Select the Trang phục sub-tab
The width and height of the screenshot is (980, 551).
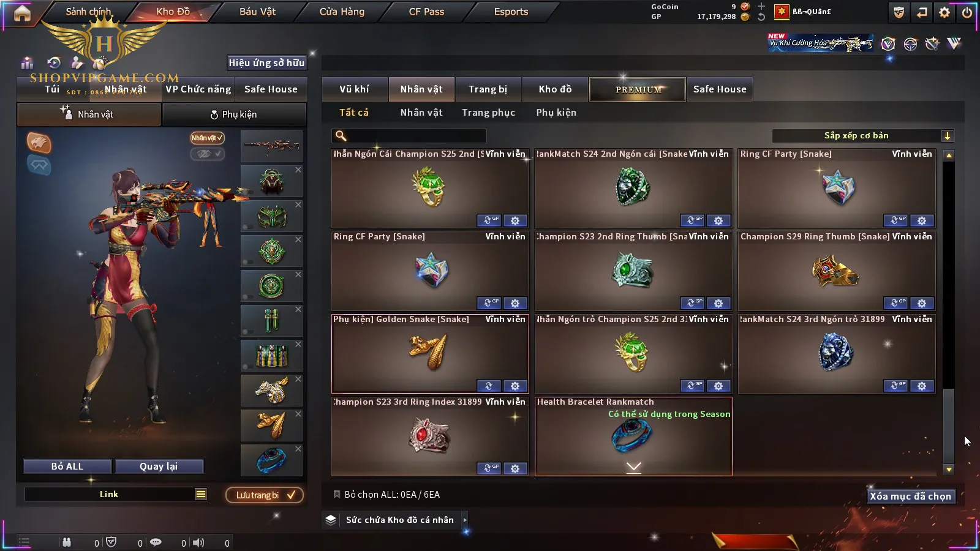(488, 113)
